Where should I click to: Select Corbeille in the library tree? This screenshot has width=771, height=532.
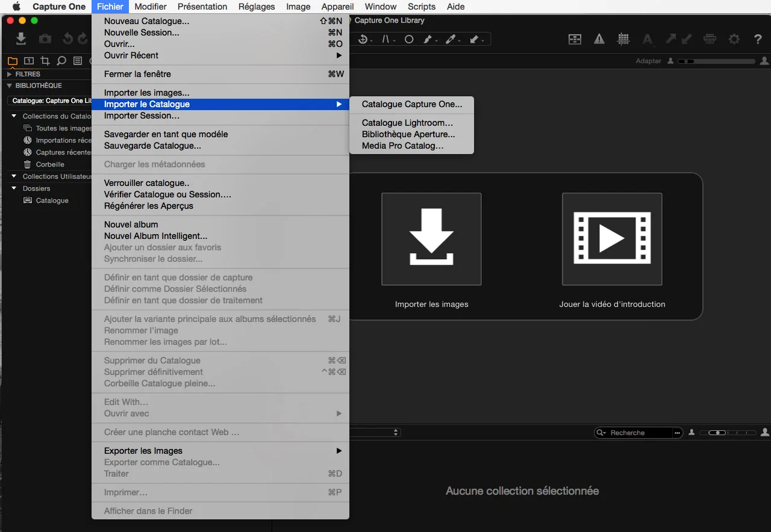tap(49, 164)
